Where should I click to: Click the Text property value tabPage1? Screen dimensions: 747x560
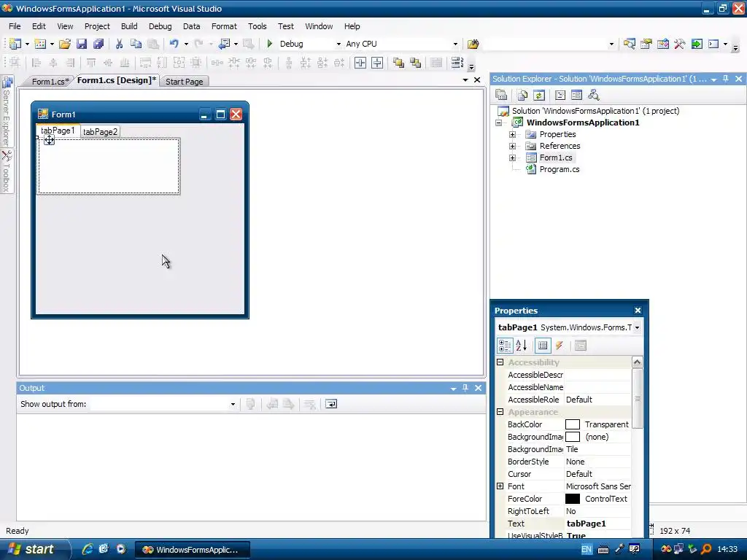[x=598, y=524]
